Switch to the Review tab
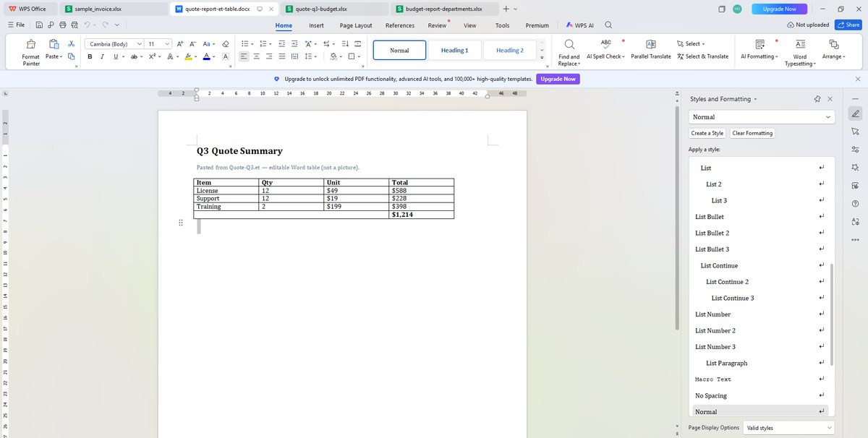The width and height of the screenshot is (868, 438). click(437, 25)
